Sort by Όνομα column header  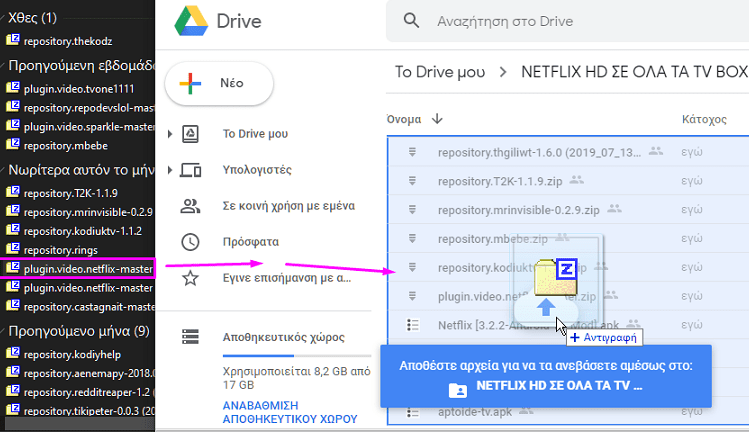tap(404, 119)
